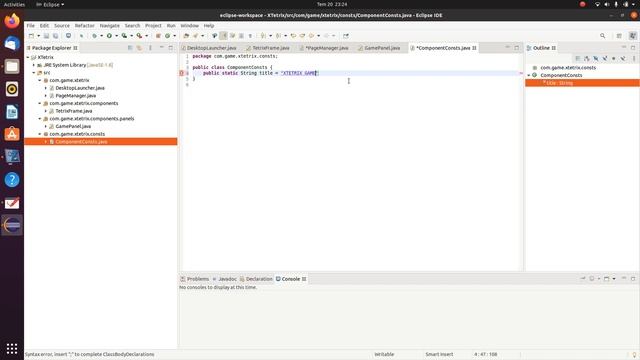Click the Coverage run toolbar icon
The image size is (640, 360).
(x=124, y=36)
